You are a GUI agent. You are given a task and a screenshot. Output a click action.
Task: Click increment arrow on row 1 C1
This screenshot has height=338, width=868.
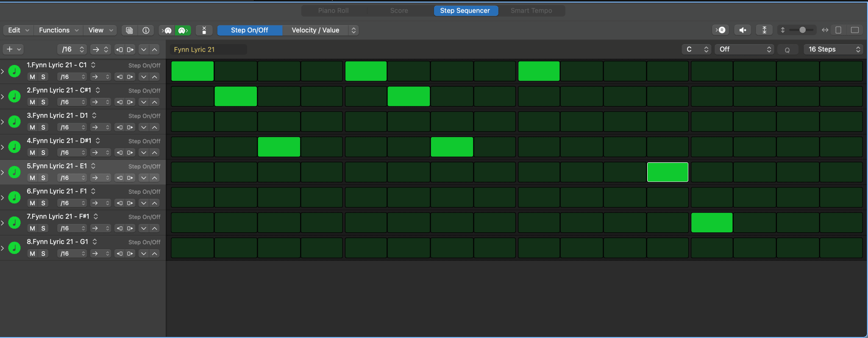155,77
